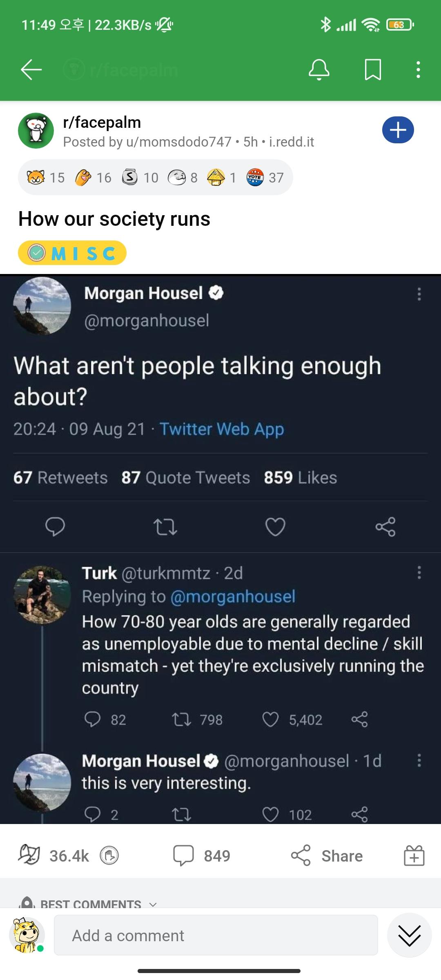This screenshot has height=980, width=441.
Task: Collapse the comment bar with the double chevron
Action: point(409,935)
